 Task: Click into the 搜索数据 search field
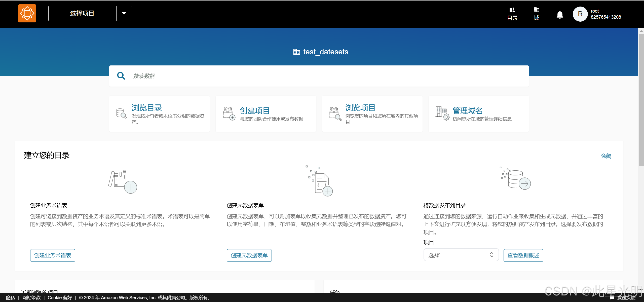click(327, 76)
